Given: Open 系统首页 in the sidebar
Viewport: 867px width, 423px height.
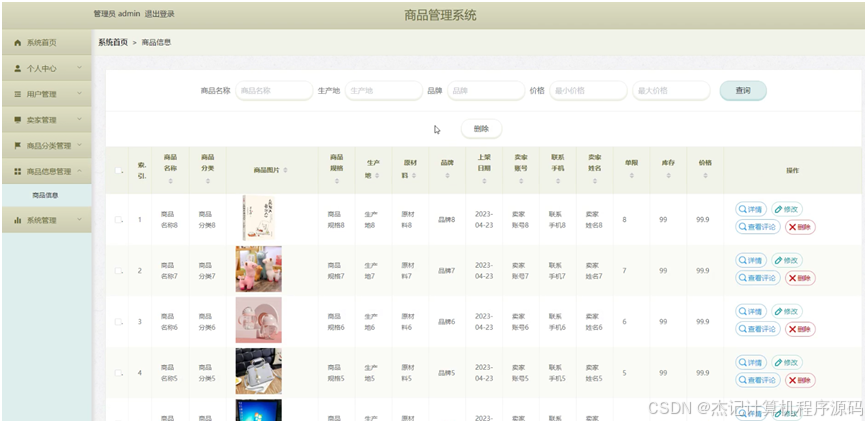Looking at the screenshot, I should [x=46, y=43].
